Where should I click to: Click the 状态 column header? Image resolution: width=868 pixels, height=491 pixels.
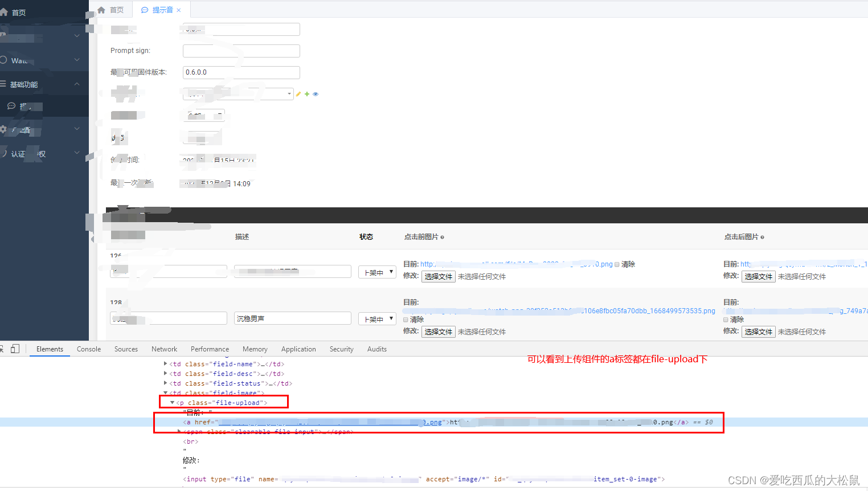(x=366, y=237)
